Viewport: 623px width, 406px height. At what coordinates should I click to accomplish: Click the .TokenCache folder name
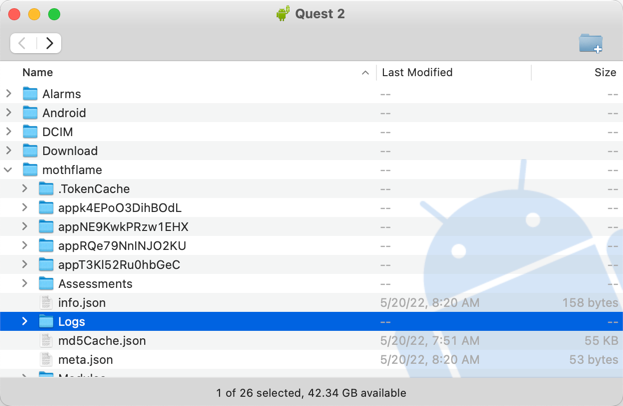click(94, 189)
